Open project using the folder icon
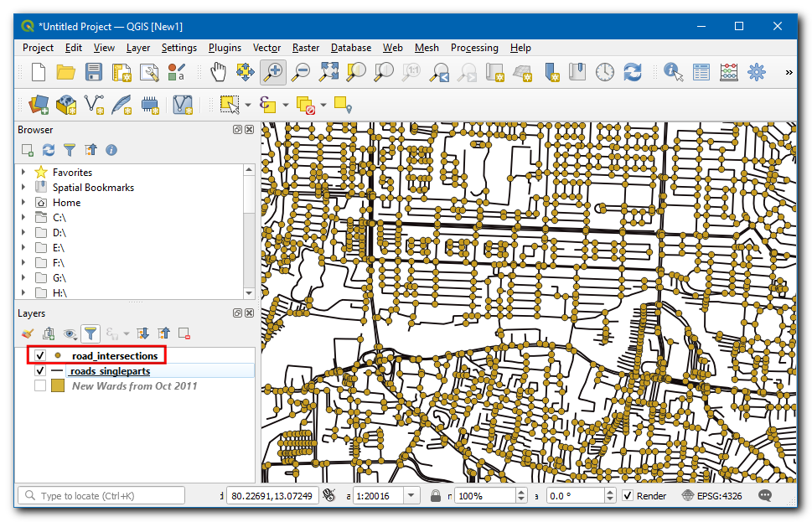 [x=66, y=73]
